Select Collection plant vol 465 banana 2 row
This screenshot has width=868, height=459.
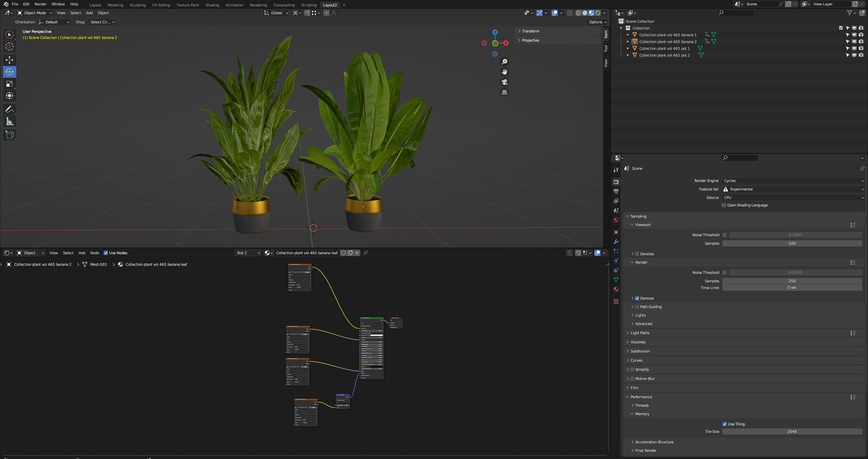(668, 42)
